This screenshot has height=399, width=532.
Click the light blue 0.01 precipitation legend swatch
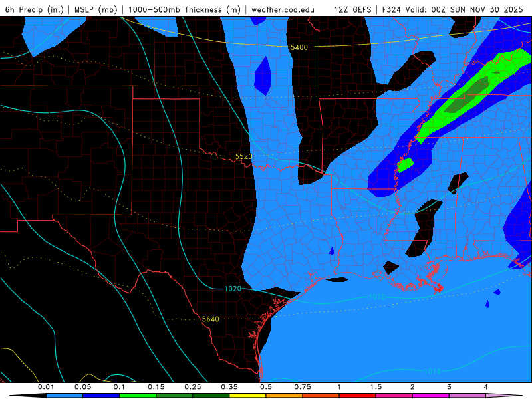click(x=65, y=396)
